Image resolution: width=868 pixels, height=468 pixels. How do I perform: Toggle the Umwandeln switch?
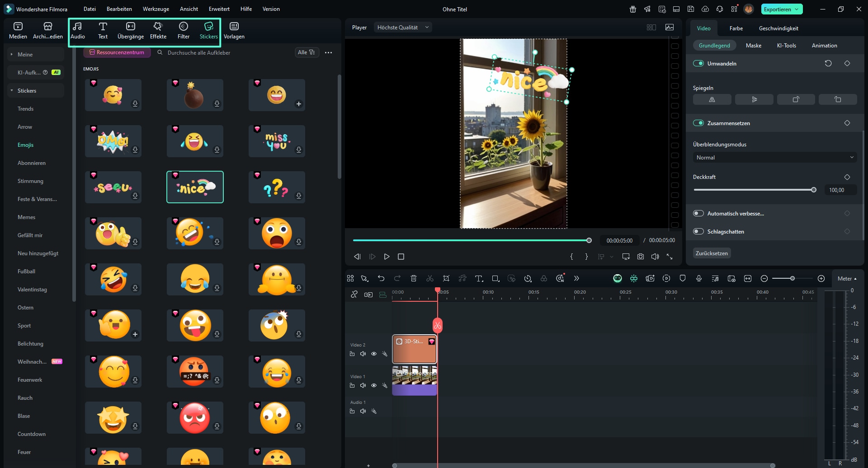point(698,63)
